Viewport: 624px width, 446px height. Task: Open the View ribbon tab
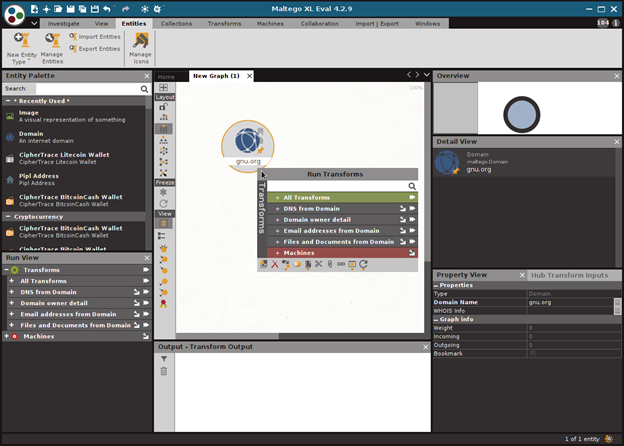[x=101, y=23]
